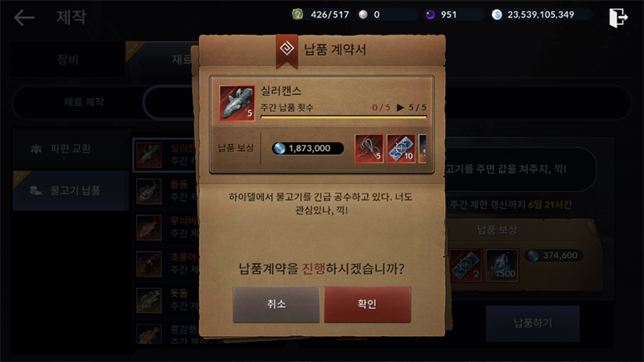Select the 재료 제작 sub tab

click(84, 102)
